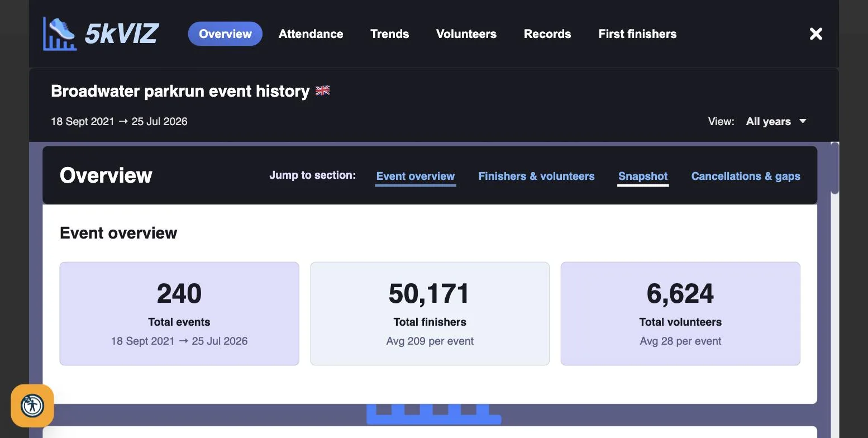Open the Records tab
This screenshot has width=868, height=438.
coord(547,34)
